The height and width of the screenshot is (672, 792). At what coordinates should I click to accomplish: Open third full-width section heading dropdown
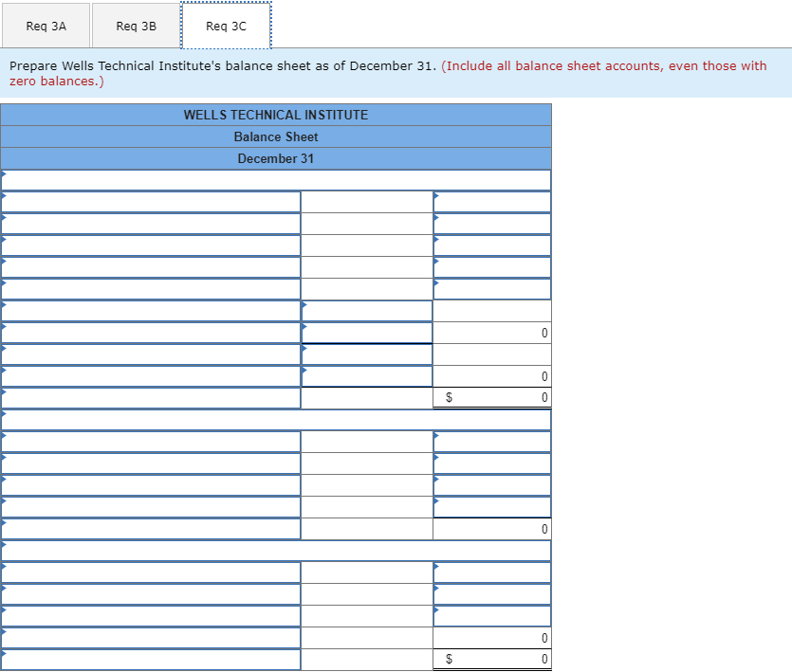[276, 551]
